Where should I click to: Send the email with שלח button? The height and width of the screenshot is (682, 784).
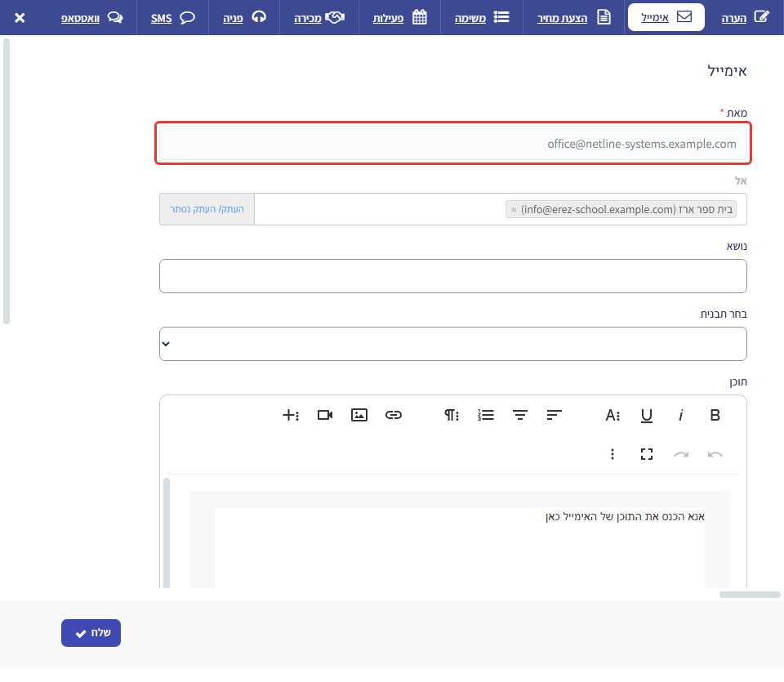tap(91, 633)
